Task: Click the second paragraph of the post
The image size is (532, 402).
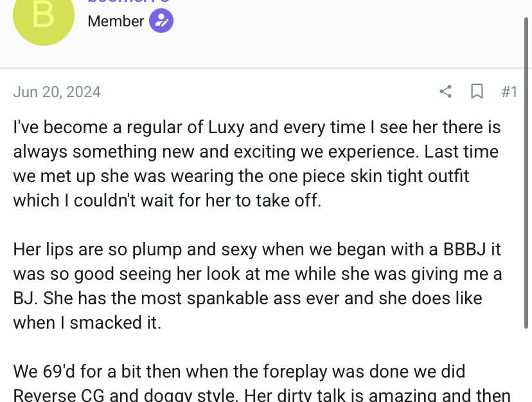Action: pyautogui.click(x=256, y=286)
